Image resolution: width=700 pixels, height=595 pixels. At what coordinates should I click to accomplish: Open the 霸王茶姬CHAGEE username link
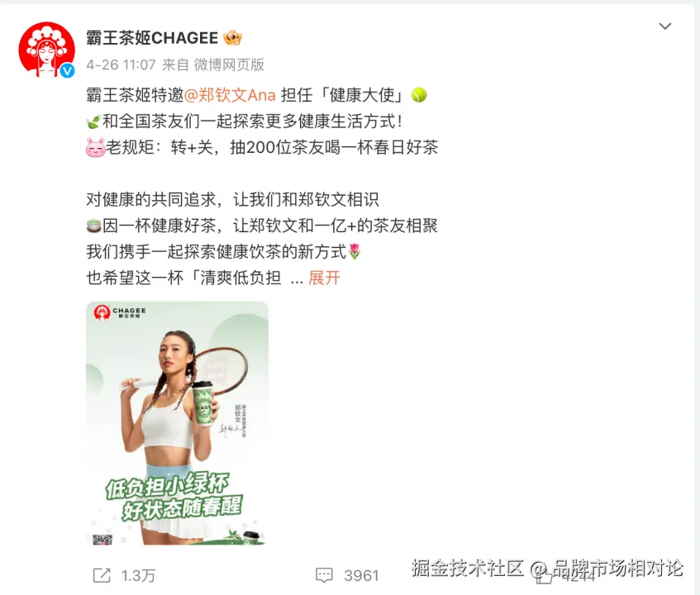(152, 38)
